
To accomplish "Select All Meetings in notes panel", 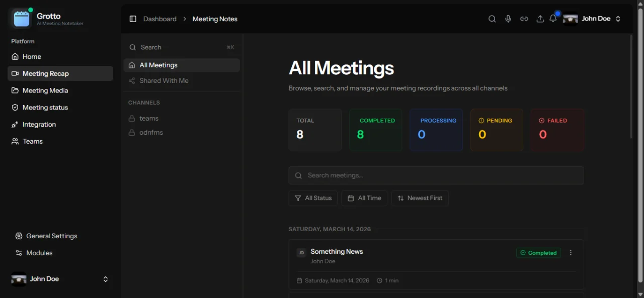I will pyautogui.click(x=182, y=65).
